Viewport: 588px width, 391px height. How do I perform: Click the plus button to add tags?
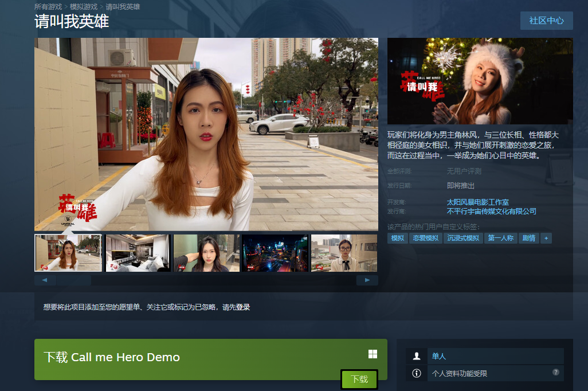(546, 238)
